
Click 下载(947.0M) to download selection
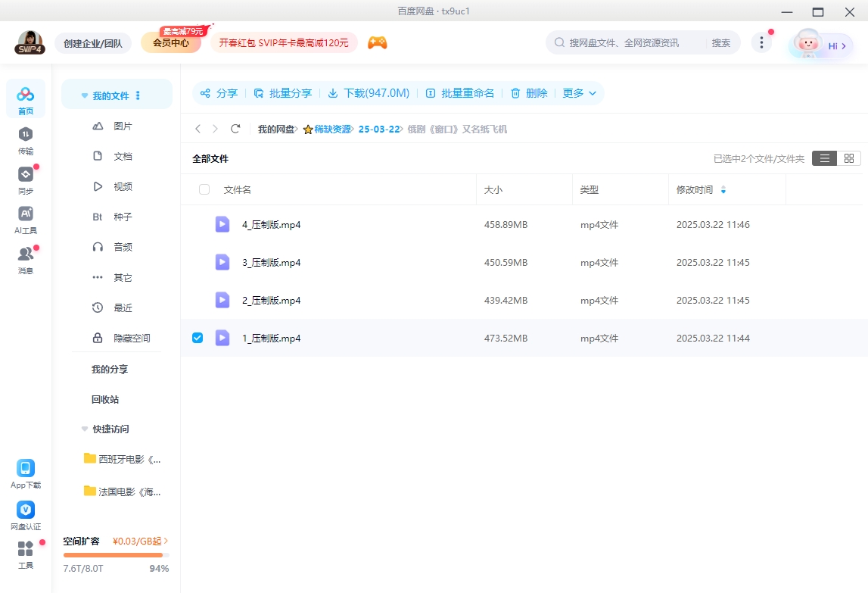coord(369,93)
